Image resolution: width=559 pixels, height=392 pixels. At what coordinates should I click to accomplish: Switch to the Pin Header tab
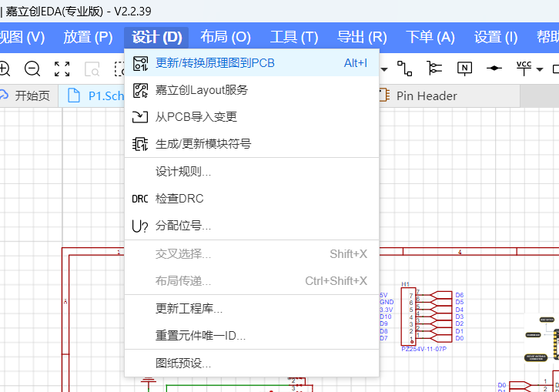pyautogui.click(x=449, y=95)
